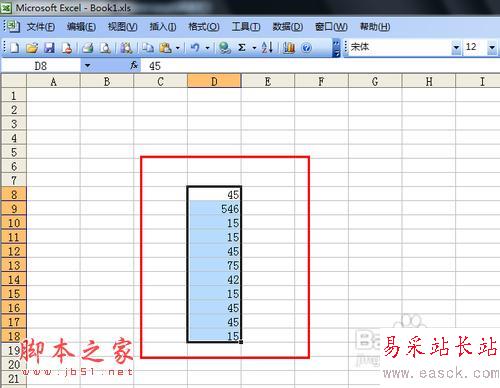The height and width of the screenshot is (388, 500).
Task: Sort ascending with the A-Z icon
Action: (267, 48)
